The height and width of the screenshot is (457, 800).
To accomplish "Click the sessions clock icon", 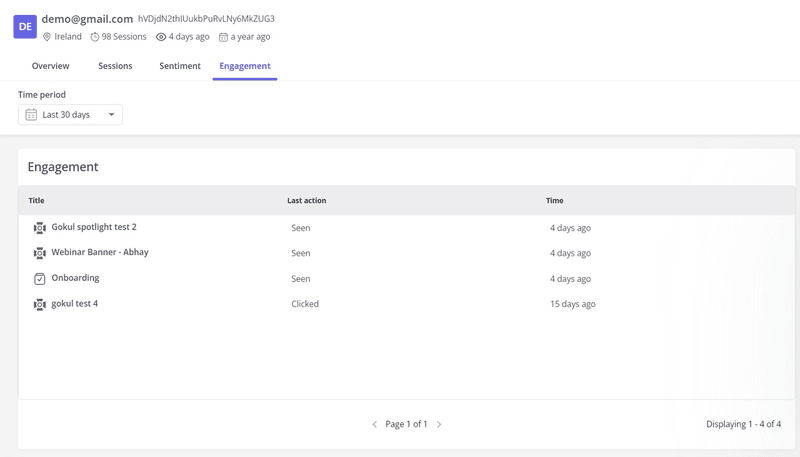I will point(95,37).
